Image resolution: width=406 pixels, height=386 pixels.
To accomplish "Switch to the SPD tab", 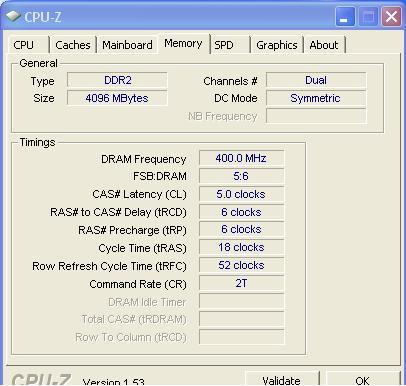I will [230, 45].
